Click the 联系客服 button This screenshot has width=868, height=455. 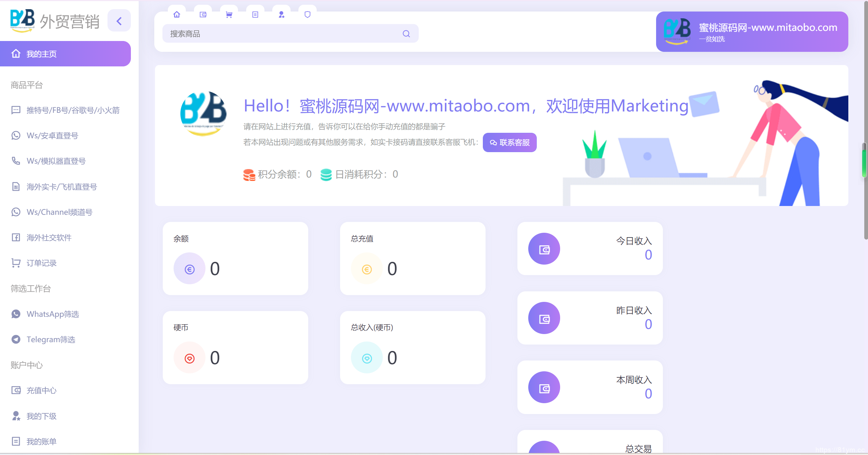(x=510, y=142)
